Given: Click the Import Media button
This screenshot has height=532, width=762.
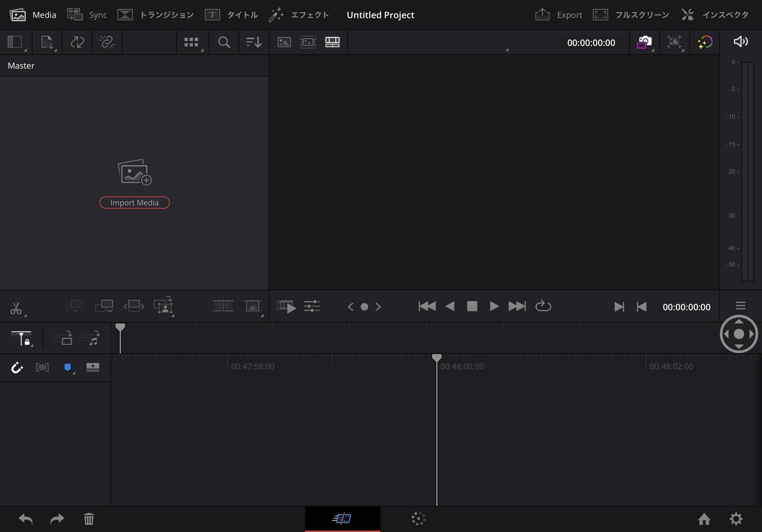Looking at the screenshot, I should coord(134,203).
